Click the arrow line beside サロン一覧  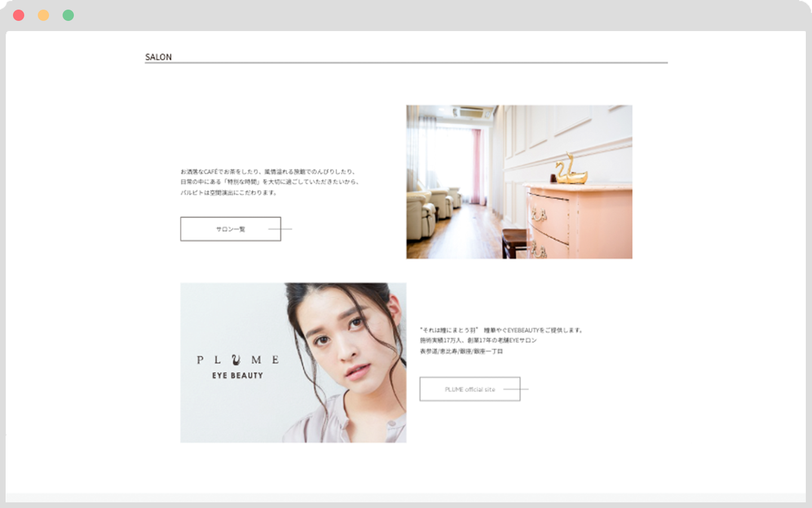(285, 229)
